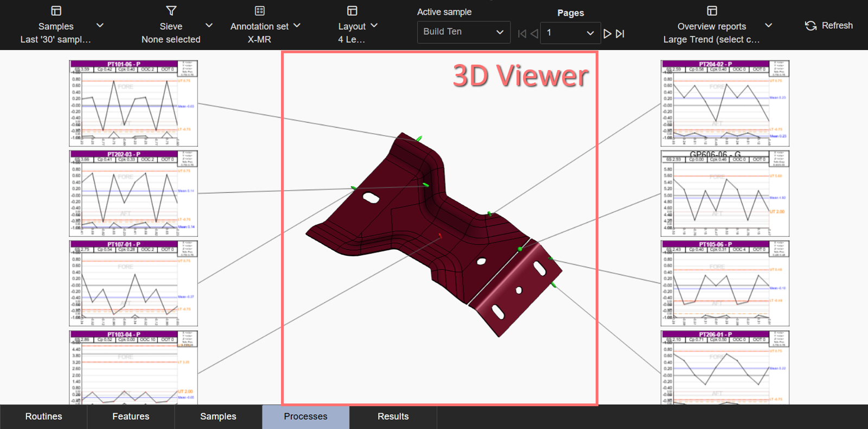Image resolution: width=868 pixels, height=429 pixels.
Task: Jump to the last page
Action: click(620, 34)
